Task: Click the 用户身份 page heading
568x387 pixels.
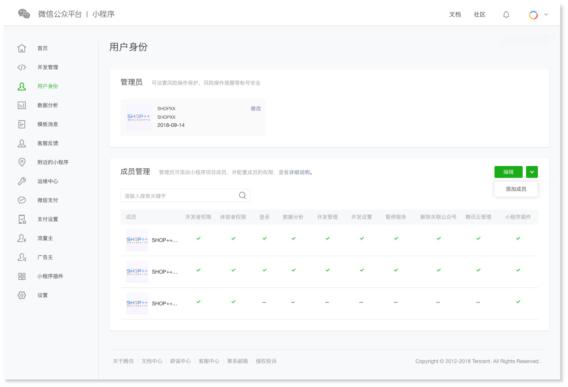Action: (x=128, y=47)
